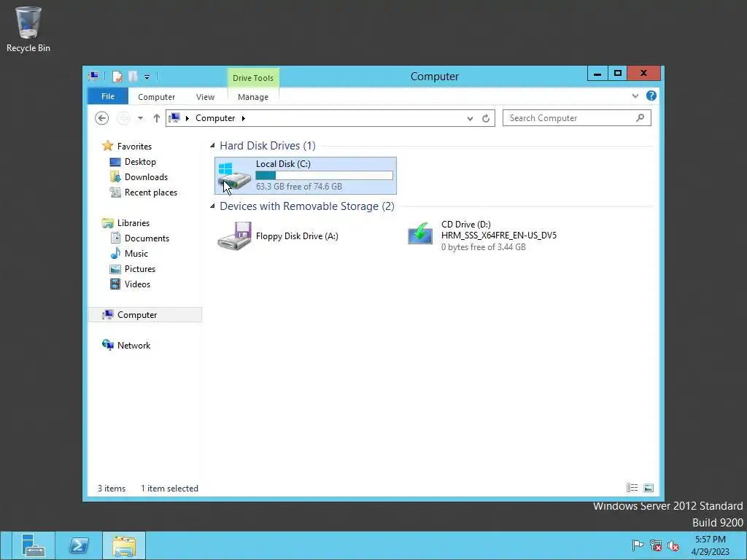Click the muted volume tray icon
Image resolution: width=747 pixels, height=560 pixels.
[673, 545]
